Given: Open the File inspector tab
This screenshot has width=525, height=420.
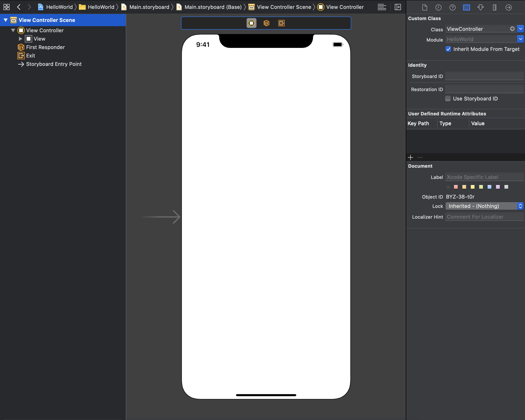Looking at the screenshot, I should (x=424, y=7).
